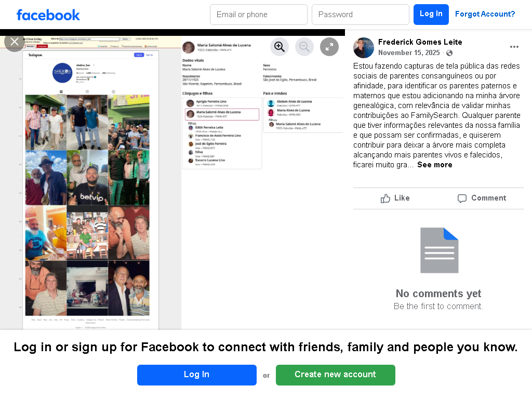Click the zoom in magnifier icon

click(279, 47)
